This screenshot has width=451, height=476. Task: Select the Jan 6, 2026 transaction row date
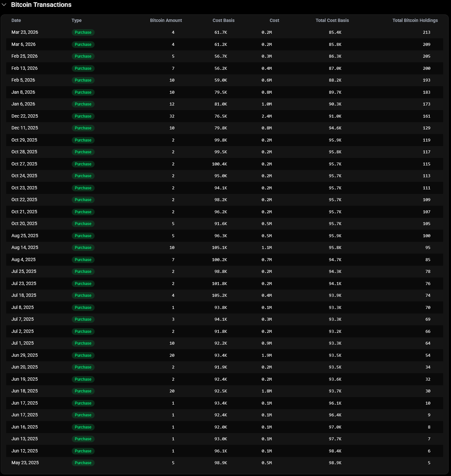(x=23, y=104)
